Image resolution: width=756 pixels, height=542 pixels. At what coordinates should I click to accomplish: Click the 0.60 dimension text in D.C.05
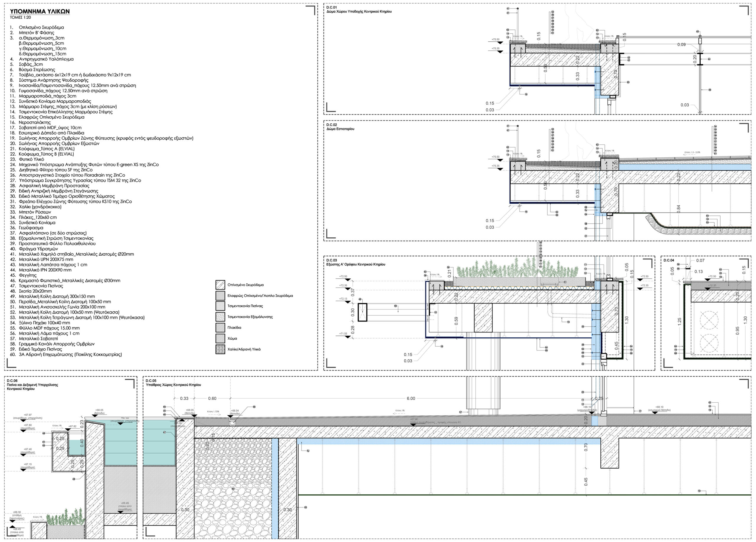pyautogui.click(x=212, y=399)
